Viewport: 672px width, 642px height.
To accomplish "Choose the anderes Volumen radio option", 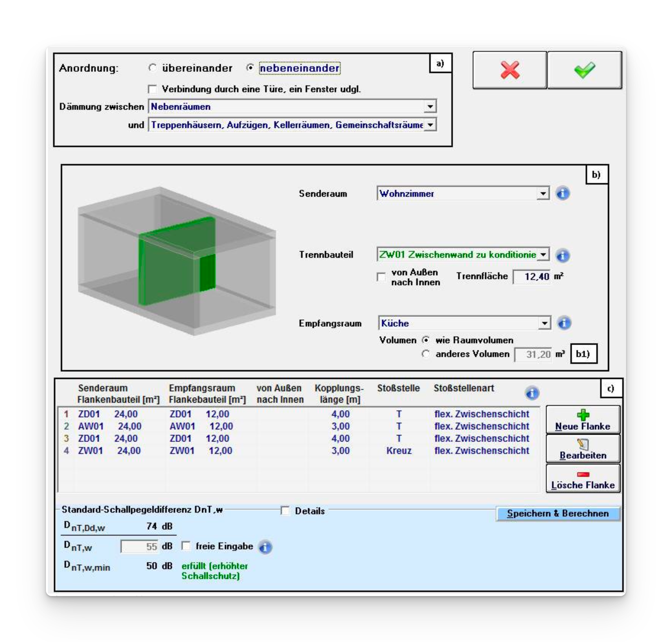I will coord(426,354).
